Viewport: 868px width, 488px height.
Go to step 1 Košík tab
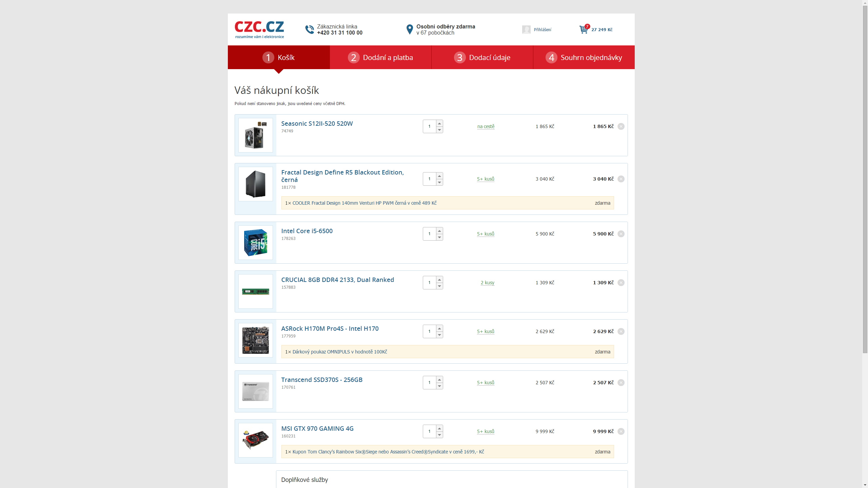pos(279,57)
